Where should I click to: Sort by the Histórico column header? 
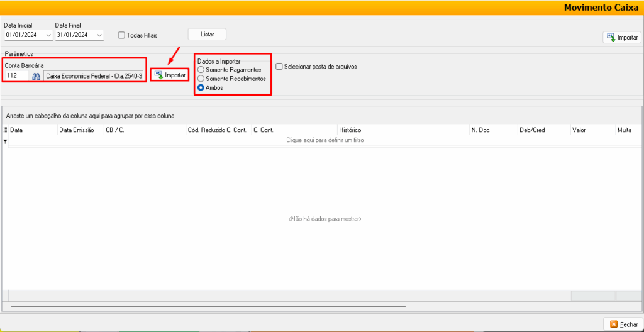click(x=350, y=130)
